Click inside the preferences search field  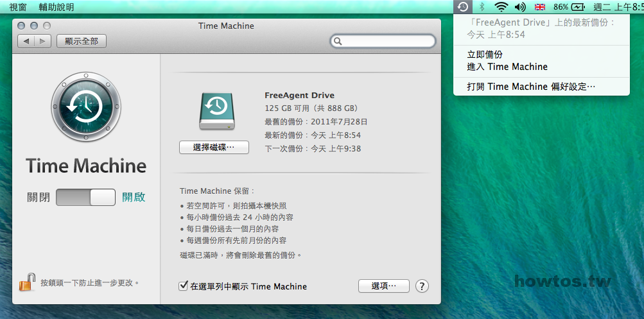[383, 41]
